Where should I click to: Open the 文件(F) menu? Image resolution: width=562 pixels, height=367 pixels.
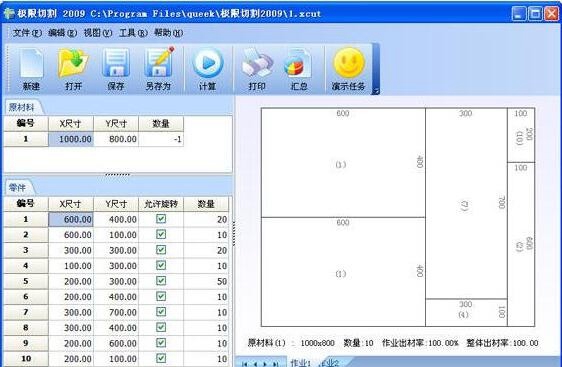coord(27,33)
